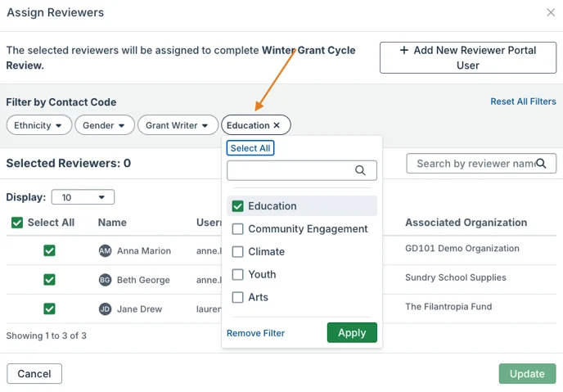Viewport: 563px width, 392px height.
Task: Check the Community Engagement option
Action: pos(237,228)
